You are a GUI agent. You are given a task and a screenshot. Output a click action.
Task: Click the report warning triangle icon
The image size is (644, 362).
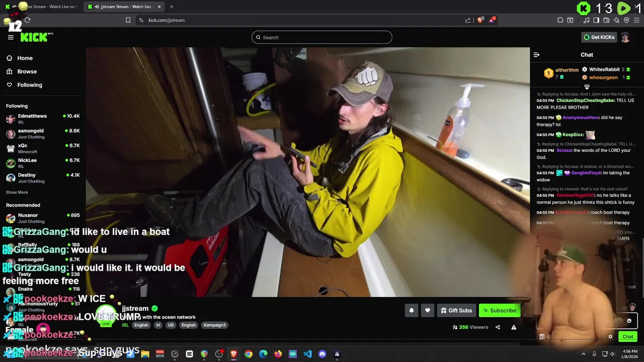click(x=514, y=327)
